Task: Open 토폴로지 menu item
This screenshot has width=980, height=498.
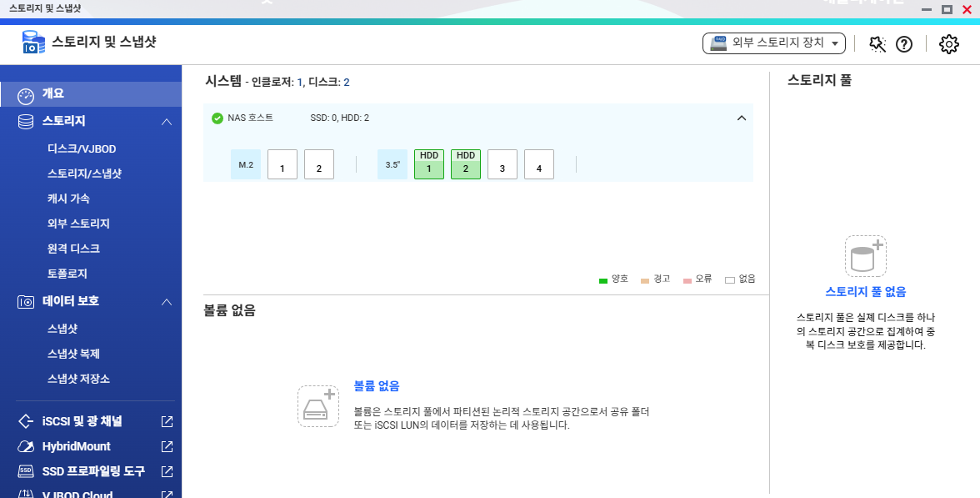Action: point(67,274)
